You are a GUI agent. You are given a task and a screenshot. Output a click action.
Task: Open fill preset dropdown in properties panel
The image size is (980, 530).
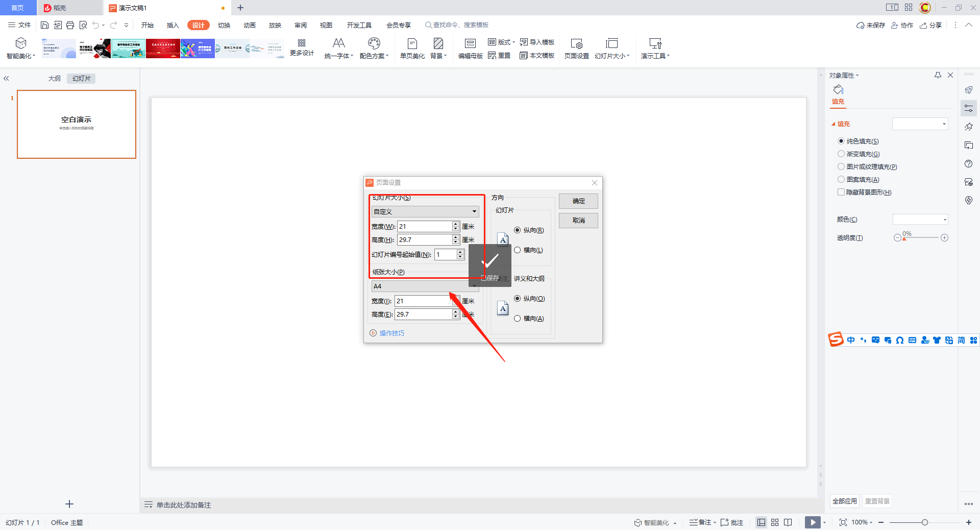click(x=920, y=124)
